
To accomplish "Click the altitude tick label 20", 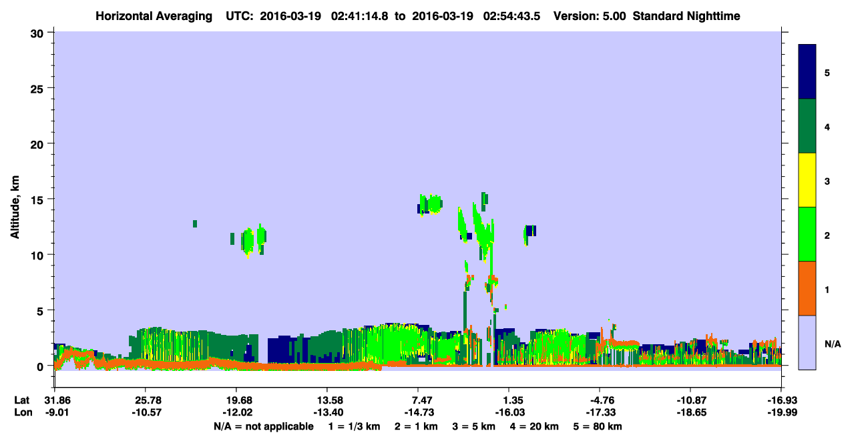I will [x=39, y=143].
